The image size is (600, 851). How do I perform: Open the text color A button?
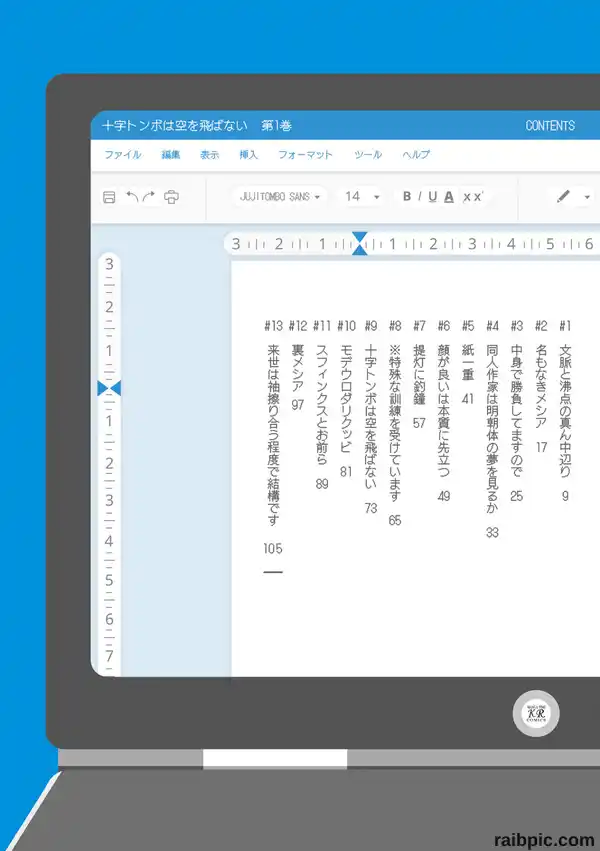click(449, 196)
